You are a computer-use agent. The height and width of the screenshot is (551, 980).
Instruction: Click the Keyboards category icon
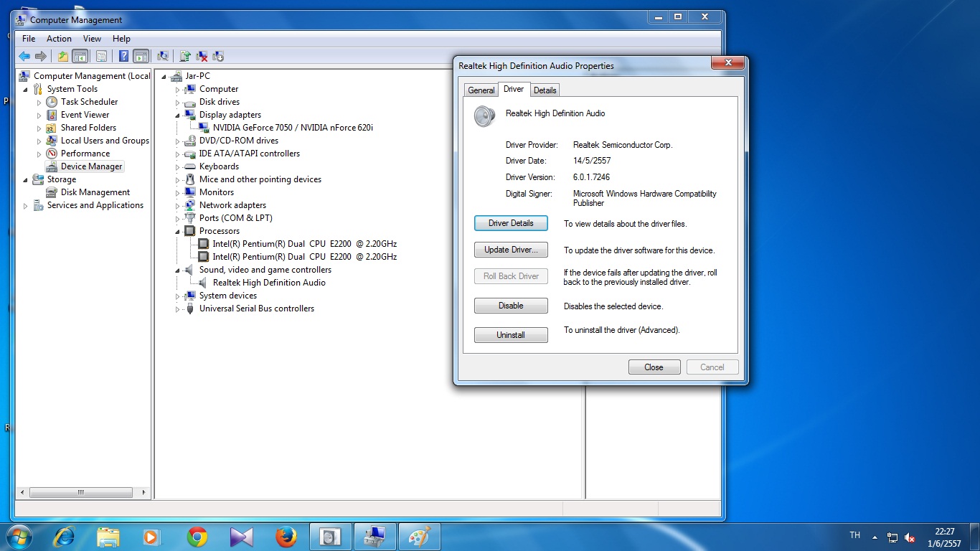point(190,166)
